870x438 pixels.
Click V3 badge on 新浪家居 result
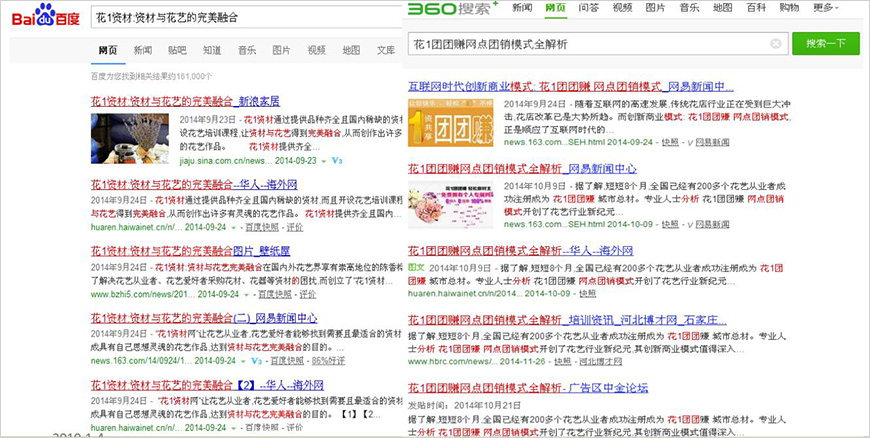point(337,160)
